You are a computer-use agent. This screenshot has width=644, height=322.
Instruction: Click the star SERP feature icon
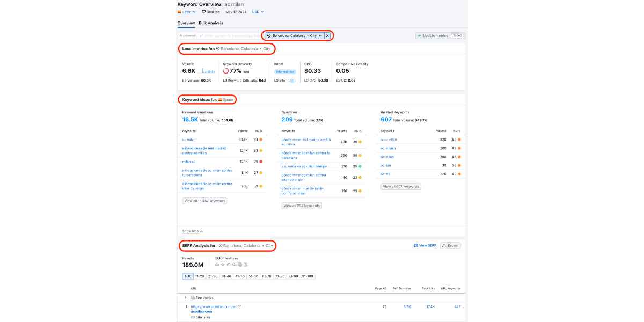223,265
